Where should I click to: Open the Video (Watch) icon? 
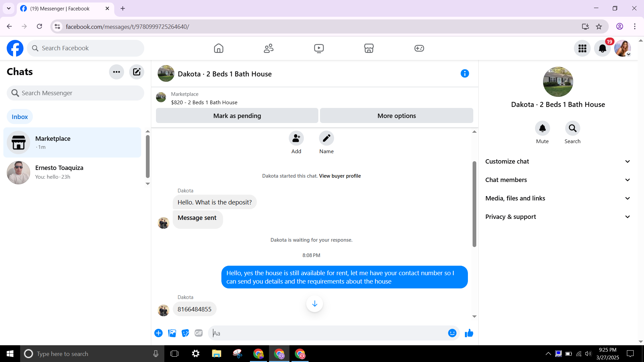click(319, 48)
